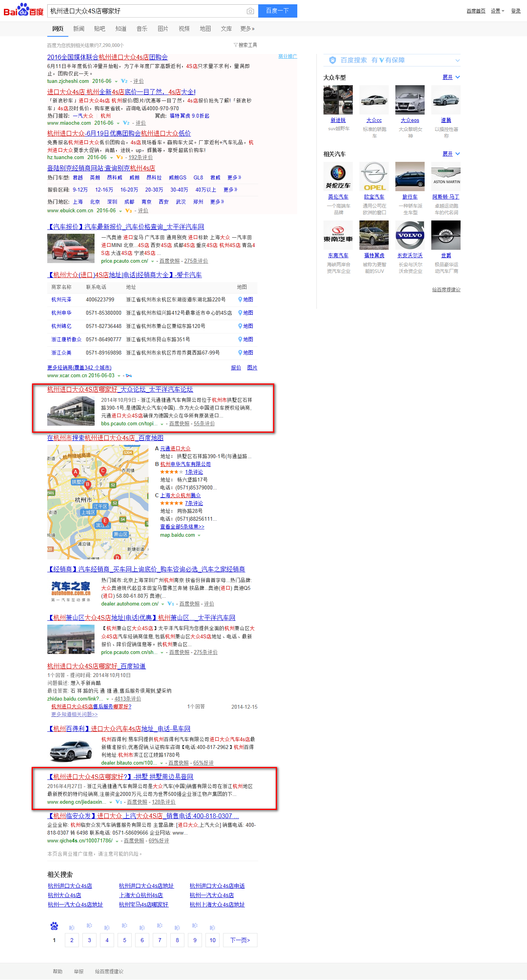Go to results page 2

72,940
